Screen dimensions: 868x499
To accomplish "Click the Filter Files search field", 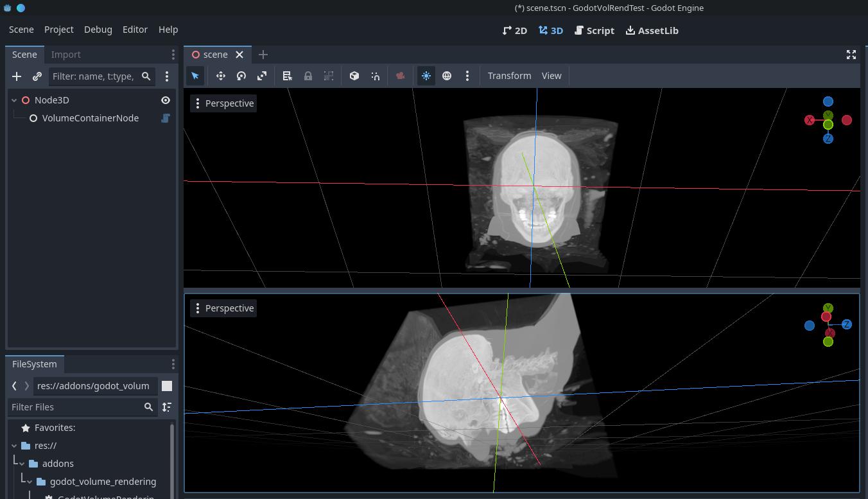I will pos(76,407).
